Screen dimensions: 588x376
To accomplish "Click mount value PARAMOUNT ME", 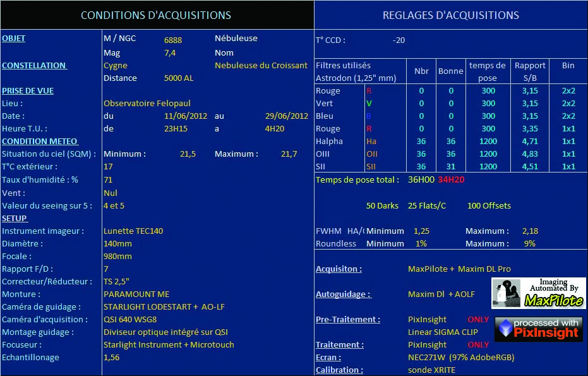I will 136,294.
